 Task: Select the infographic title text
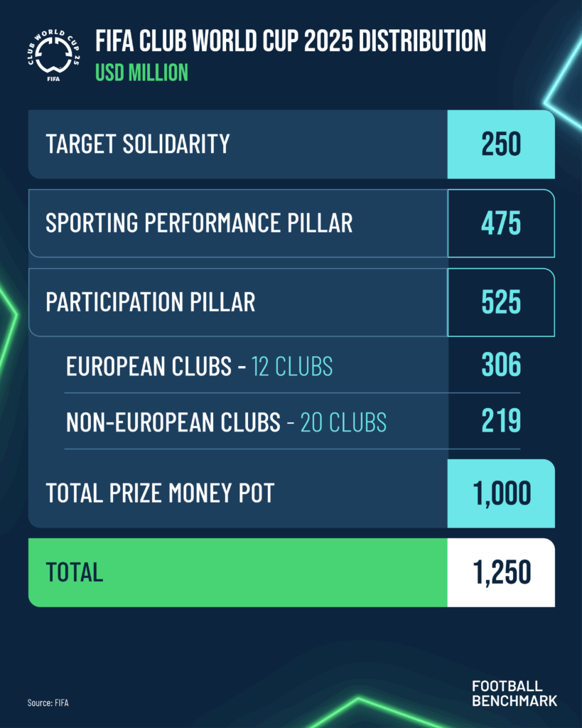291,41
